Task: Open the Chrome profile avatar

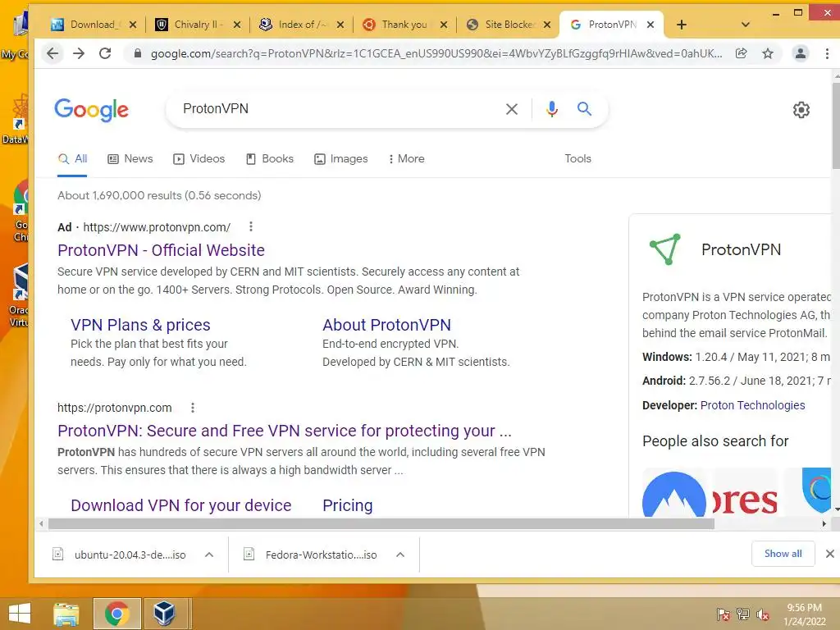Action: point(801,53)
